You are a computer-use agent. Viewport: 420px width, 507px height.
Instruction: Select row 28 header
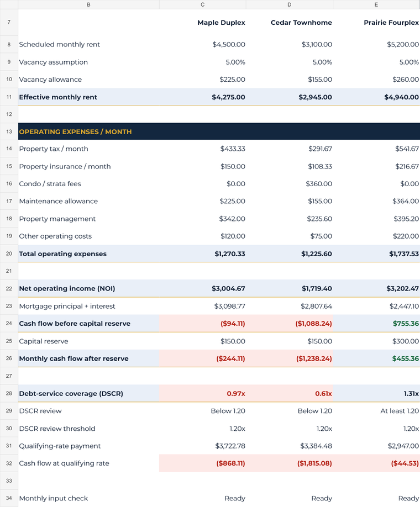9,394
